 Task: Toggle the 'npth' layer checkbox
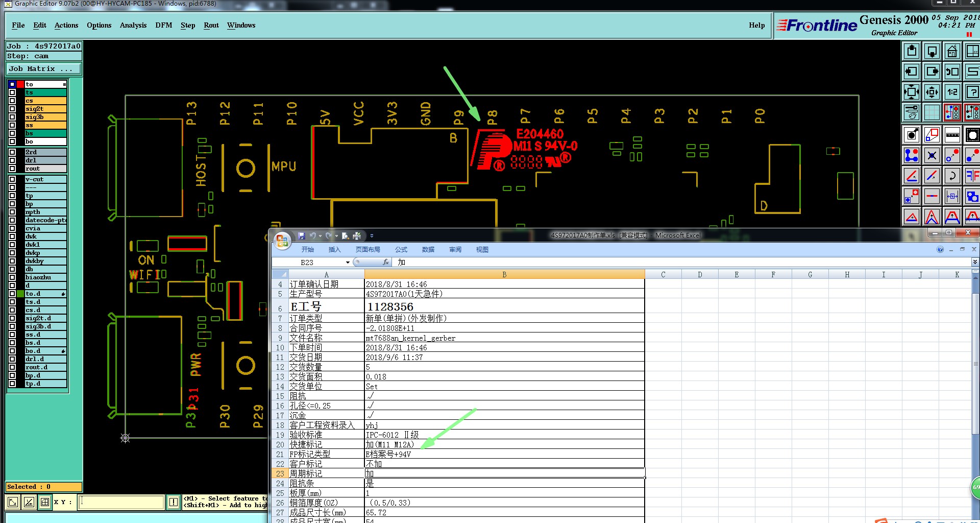pos(12,212)
